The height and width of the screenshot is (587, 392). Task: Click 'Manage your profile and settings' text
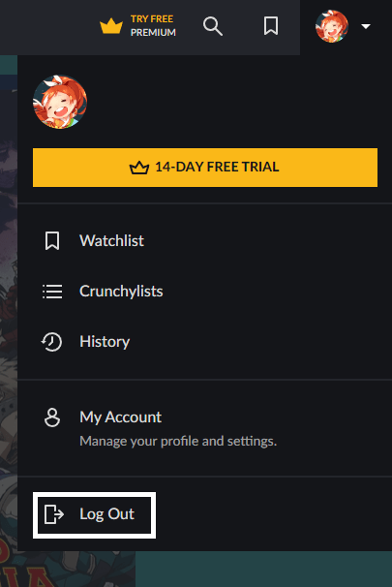pyautogui.click(x=178, y=442)
